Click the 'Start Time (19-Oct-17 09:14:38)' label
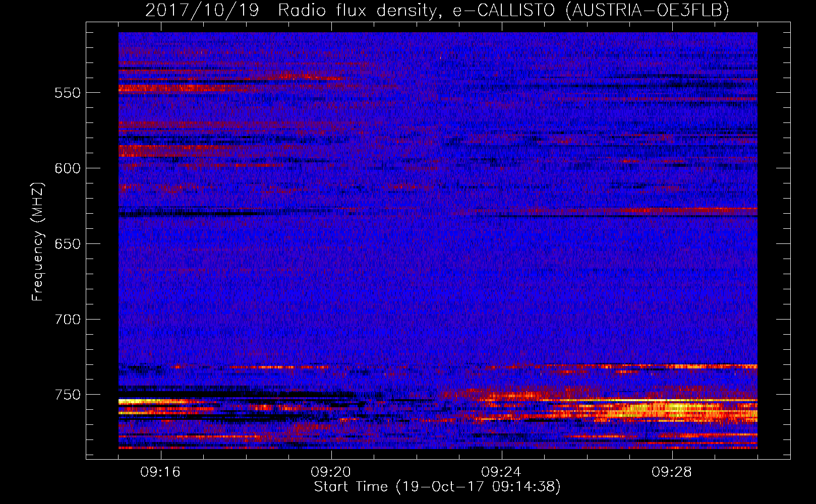Screen dimensions: 816x504 click(x=437, y=487)
